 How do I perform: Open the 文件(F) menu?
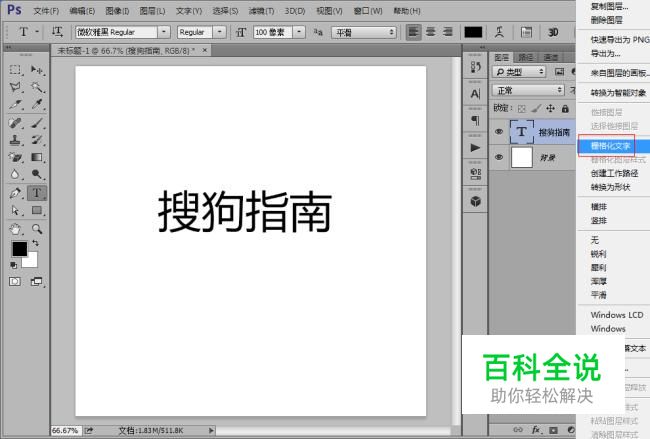[x=46, y=11]
